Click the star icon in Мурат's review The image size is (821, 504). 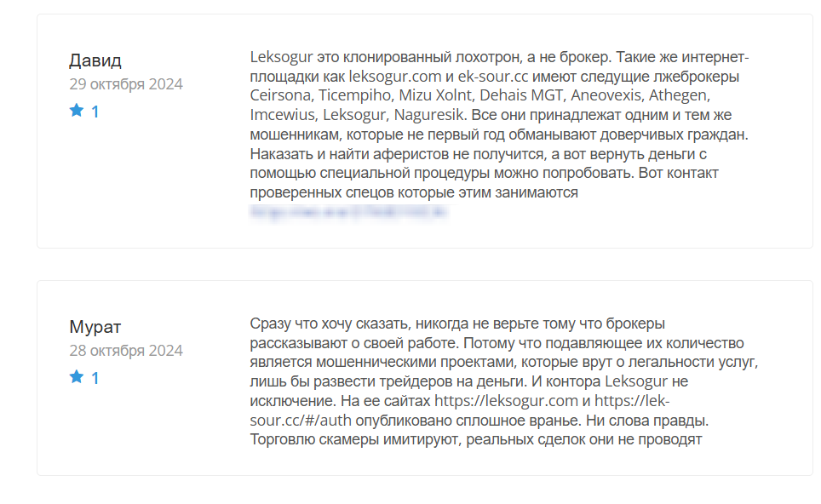pyautogui.click(x=77, y=377)
